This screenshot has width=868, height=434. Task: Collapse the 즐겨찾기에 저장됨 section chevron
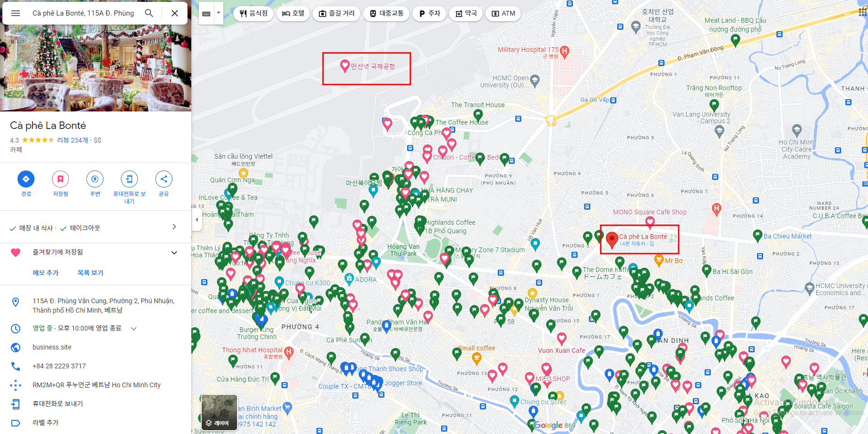tap(174, 253)
